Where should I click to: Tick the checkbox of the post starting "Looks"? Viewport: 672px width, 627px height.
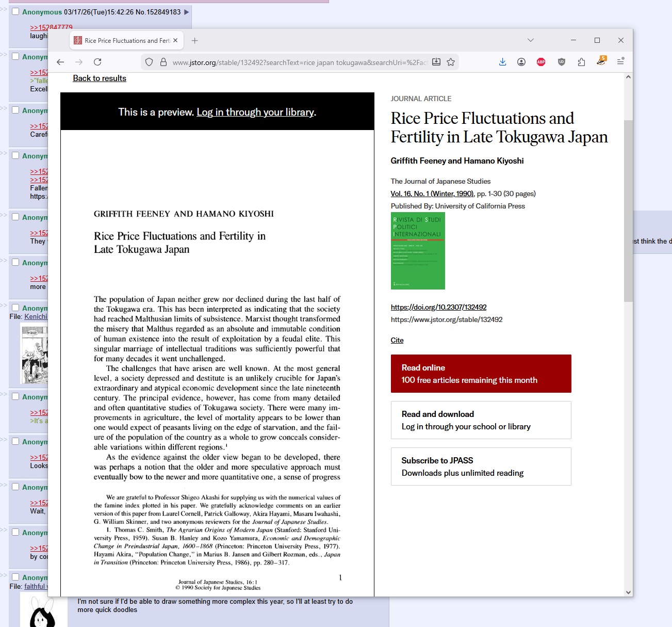point(15,441)
